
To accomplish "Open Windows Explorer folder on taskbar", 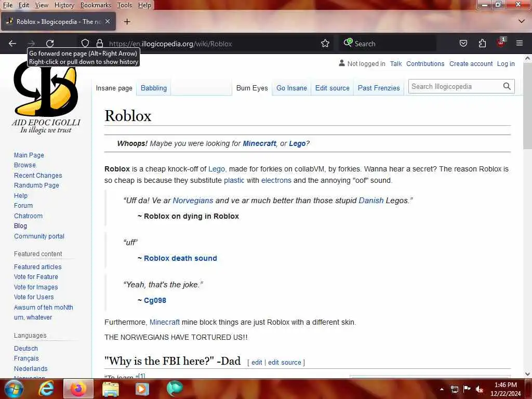I will pyautogui.click(x=111, y=389).
